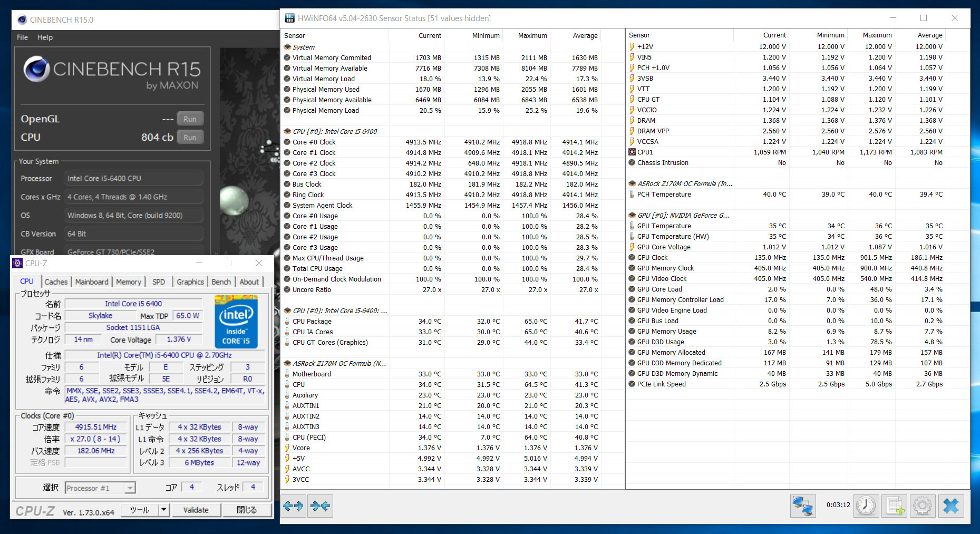This screenshot has width=980, height=534.
Task: Click the ツール tools button in CPU-Z
Action: point(140,510)
